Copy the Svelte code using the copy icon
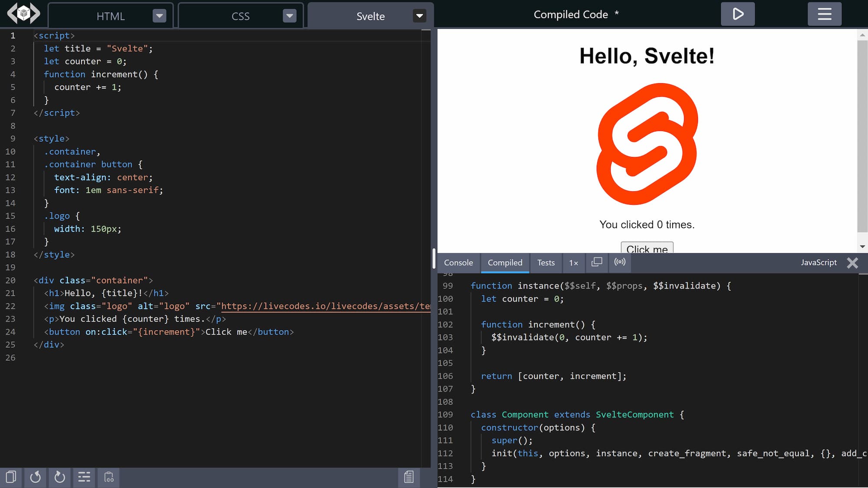Viewport: 868px width, 488px height. (10, 477)
